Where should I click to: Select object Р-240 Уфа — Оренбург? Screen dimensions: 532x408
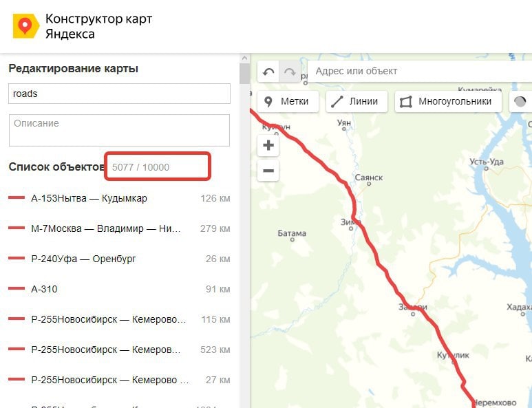120,259
